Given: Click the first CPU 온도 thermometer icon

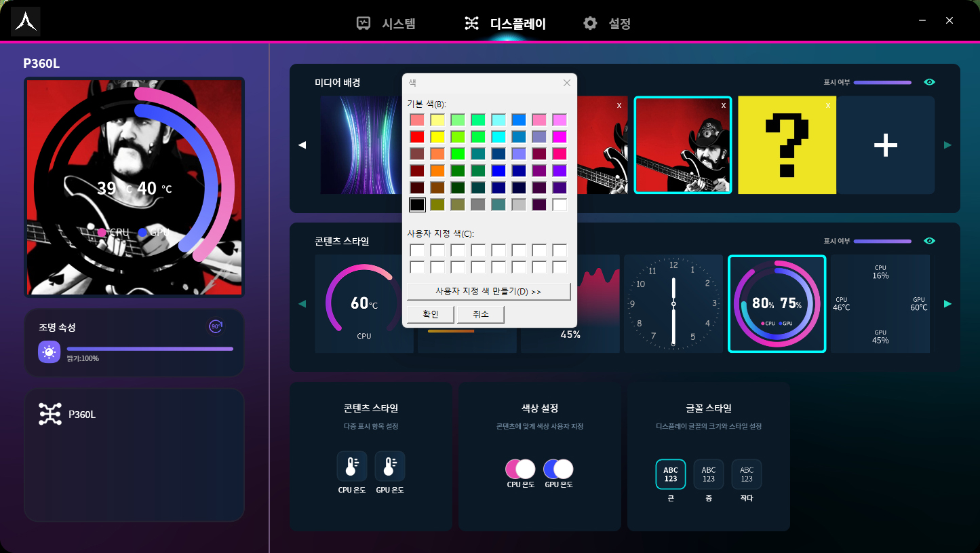Looking at the screenshot, I should click(352, 466).
